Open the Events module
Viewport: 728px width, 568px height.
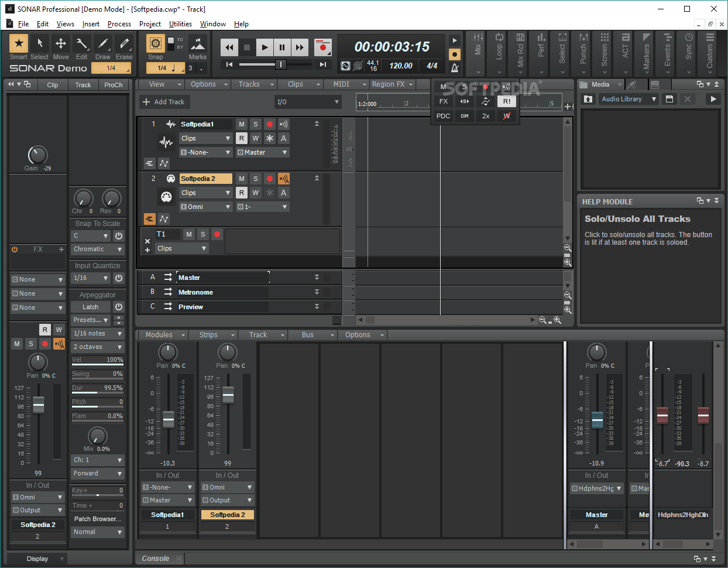[667, 53]
